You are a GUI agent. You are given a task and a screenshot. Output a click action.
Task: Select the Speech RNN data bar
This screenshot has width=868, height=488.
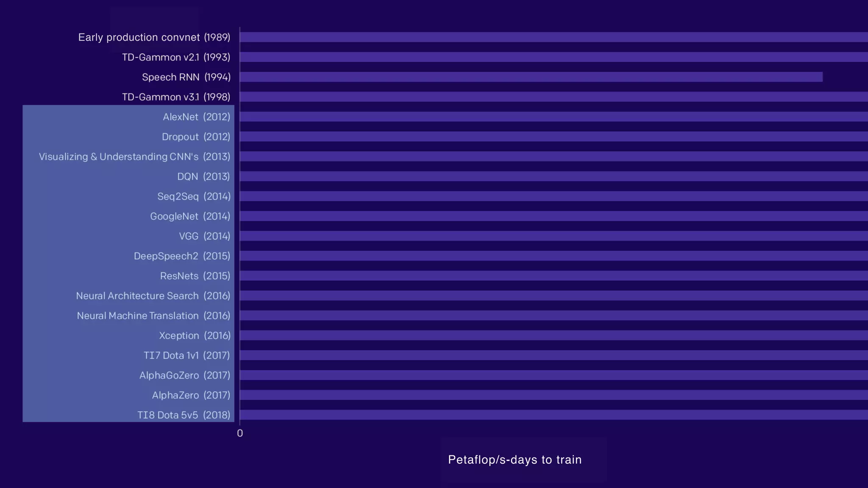tap(531, 77)
